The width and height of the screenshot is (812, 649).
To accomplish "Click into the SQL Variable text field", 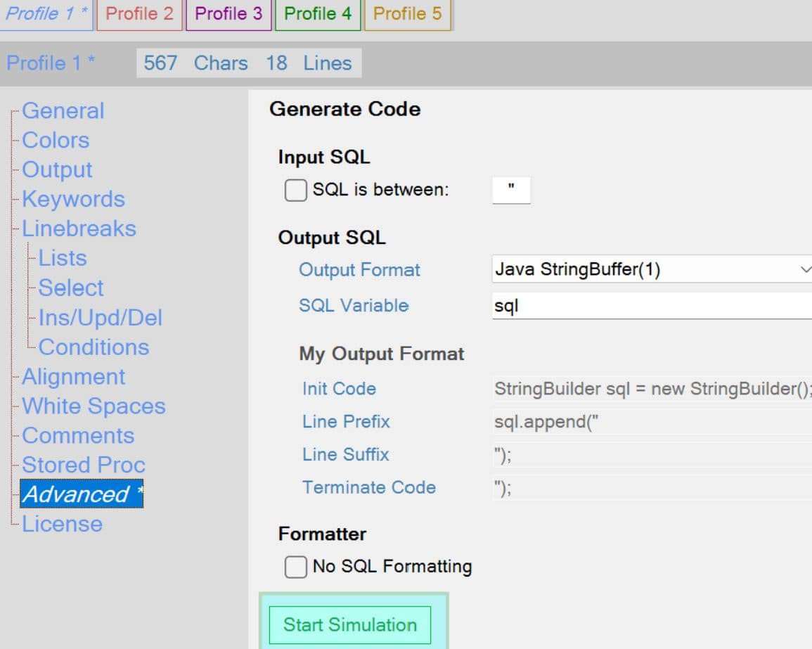I will pyautogui.click(x=652, y=306).
